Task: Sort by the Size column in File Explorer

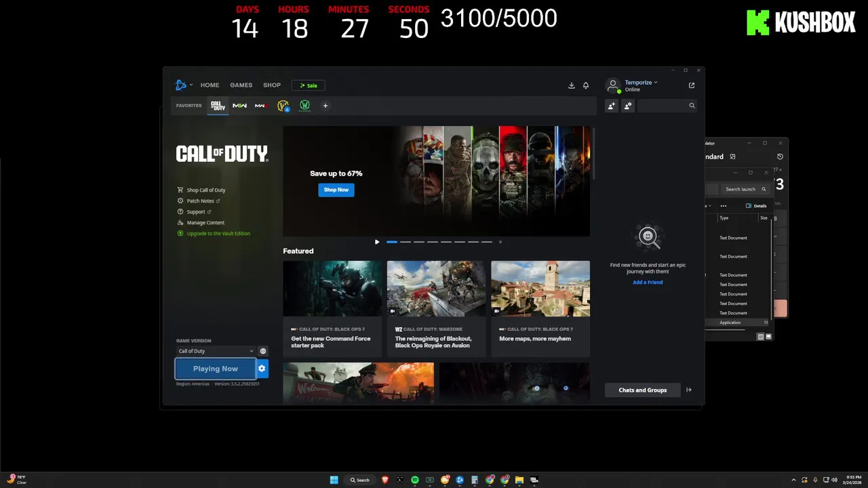Action: pyautogui.click(x=764, y=218)
